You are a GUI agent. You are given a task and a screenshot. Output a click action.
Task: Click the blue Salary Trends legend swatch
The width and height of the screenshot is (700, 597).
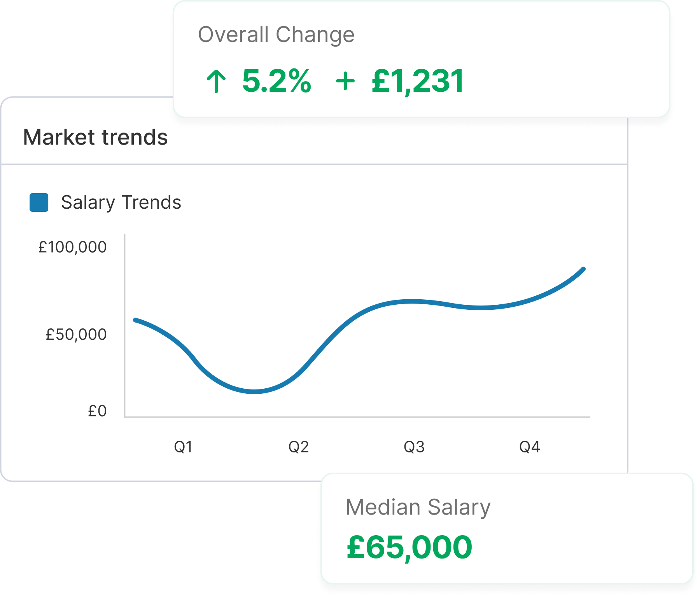pos(39,202)
